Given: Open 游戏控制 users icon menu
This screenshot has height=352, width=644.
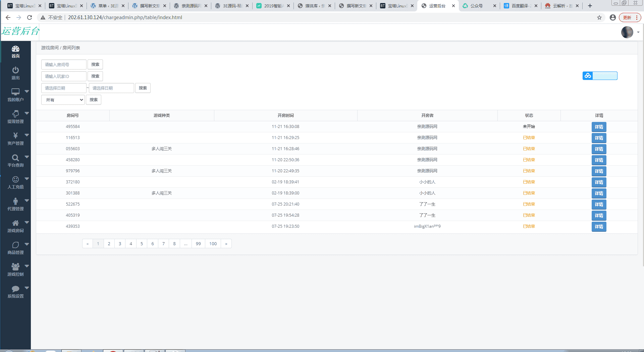Looking at the screenshot, I should (15, 267).
